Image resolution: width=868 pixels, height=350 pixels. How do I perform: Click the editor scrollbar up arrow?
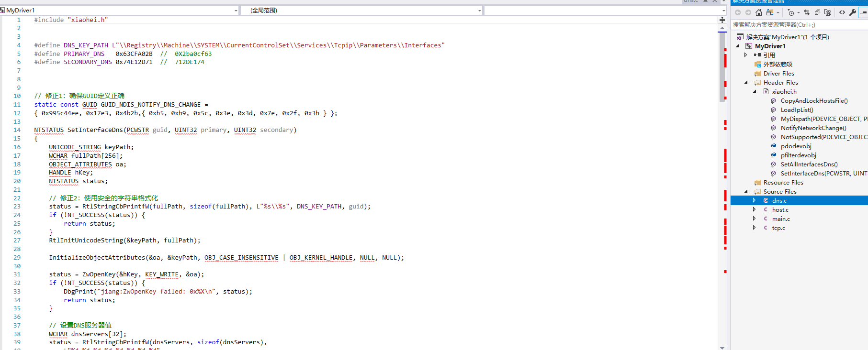coord(722,29)
